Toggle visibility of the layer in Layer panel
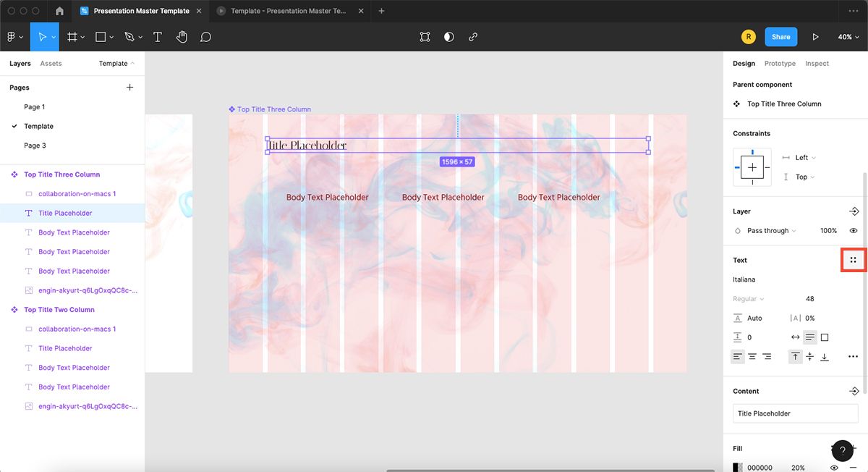Image resolution: width=868 pixels, height=472 pixels. (854, 230)
